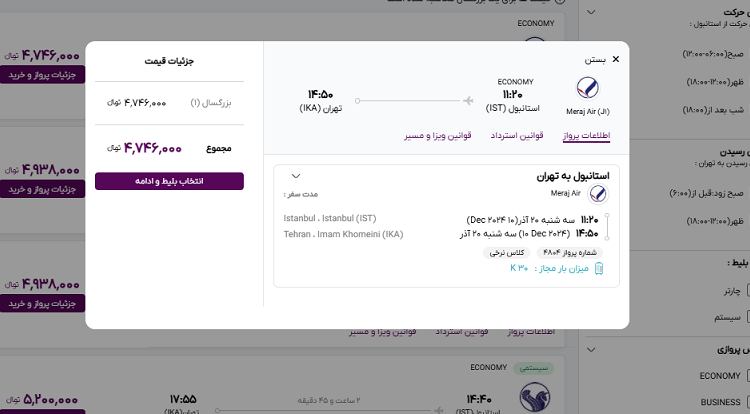This screenshot has height=414, width=750.
Task: Collapse the departure time filter chevron
Action: click(591, 12)
